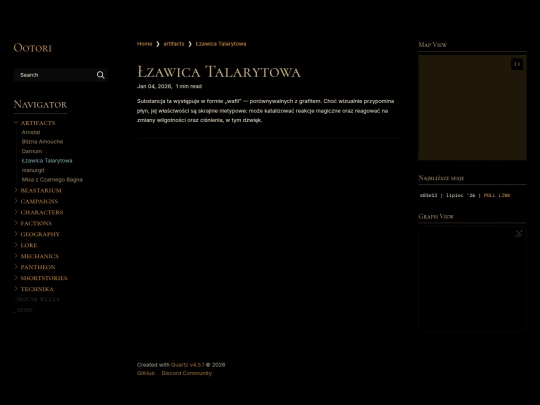Open the MECHANICS folder label
Screen dimensions: 540x405
click(x=40, y=256)
